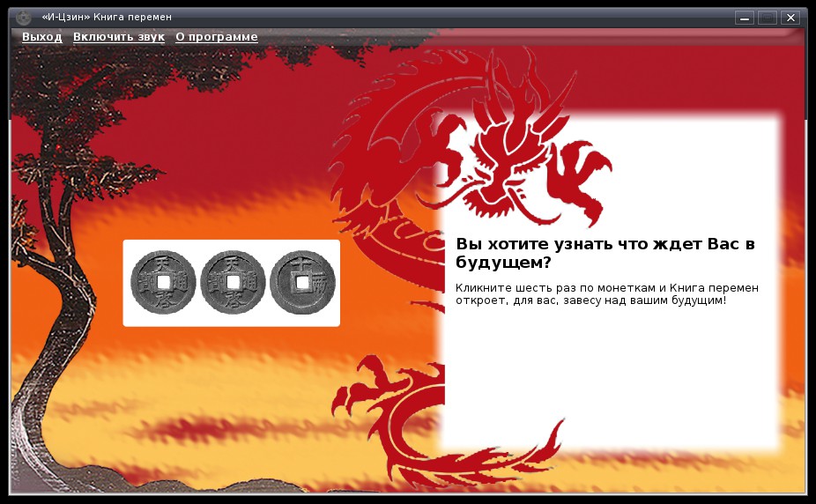Click the rightmost coin with different characters
The width and height of the screenshot is (816, 504).
[x=302, y=283]
